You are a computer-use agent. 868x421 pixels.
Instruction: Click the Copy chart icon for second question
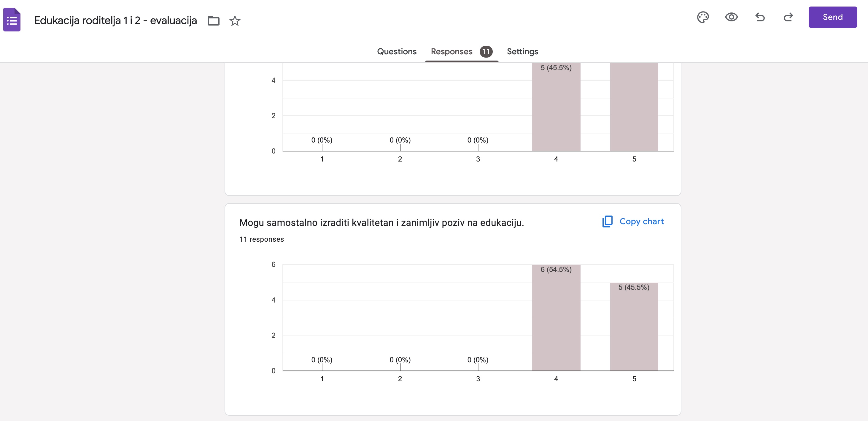coord(607,221)
